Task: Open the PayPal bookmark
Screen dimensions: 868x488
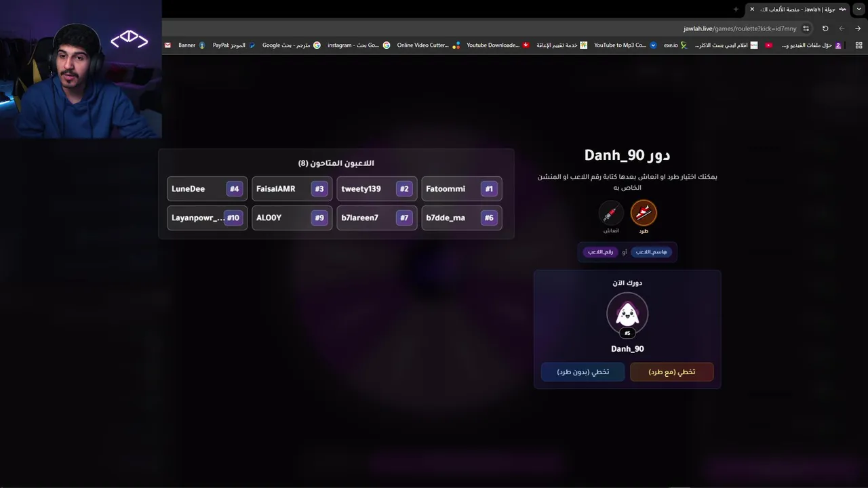Action: 234,45
